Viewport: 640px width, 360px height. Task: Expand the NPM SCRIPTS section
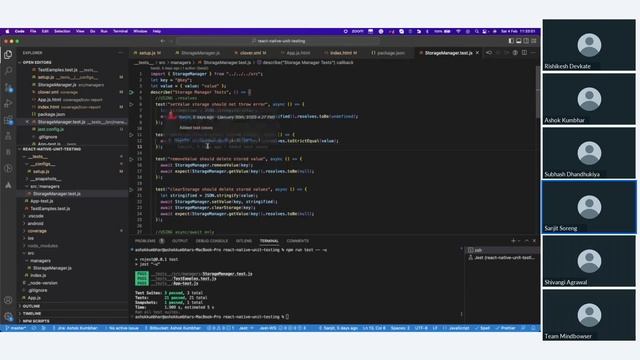36,321
